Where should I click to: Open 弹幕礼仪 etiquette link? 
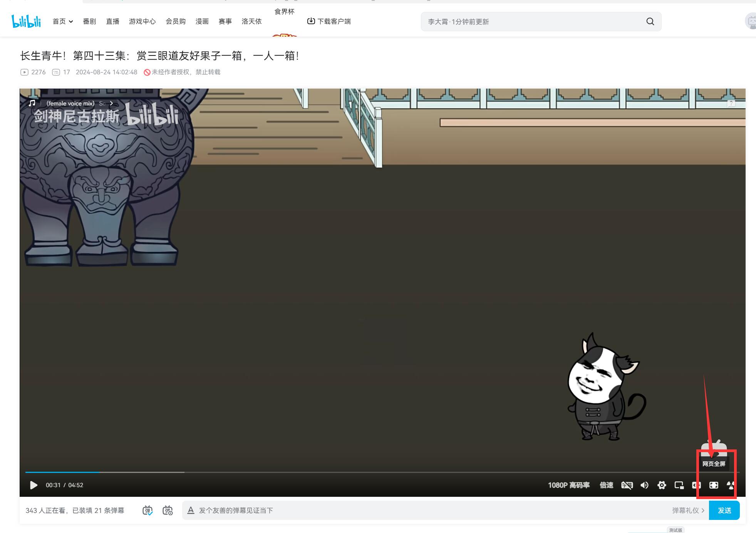(688, 510)
